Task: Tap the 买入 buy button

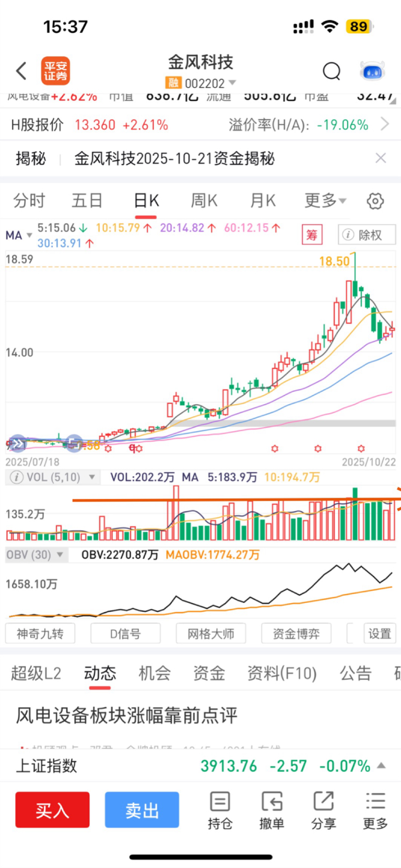Action: pyautogui.click(x=52, y=810)
